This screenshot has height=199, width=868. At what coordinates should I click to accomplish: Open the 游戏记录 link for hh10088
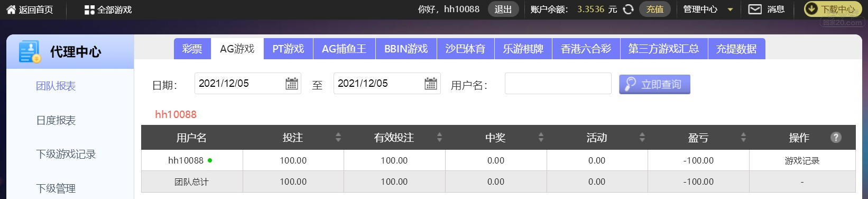(802, 160)
